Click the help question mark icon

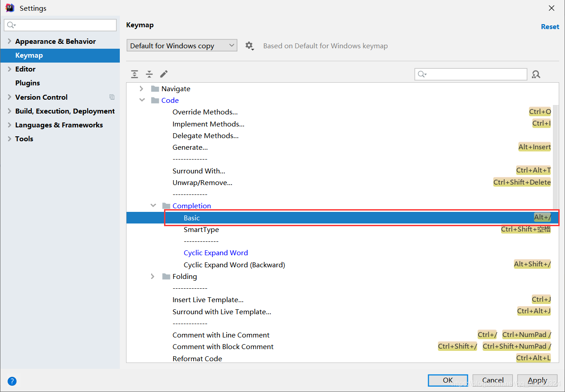click(x=12, y=381)
